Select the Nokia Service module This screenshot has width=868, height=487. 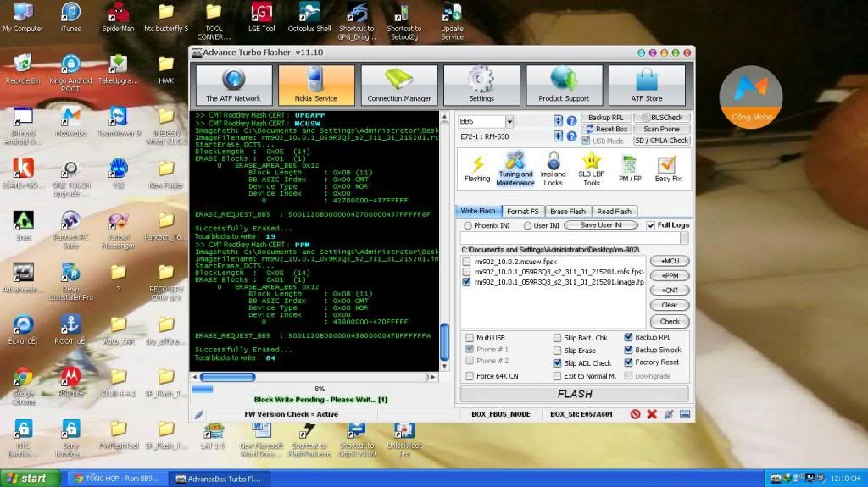pyautogui.click(x=315, y=85)
